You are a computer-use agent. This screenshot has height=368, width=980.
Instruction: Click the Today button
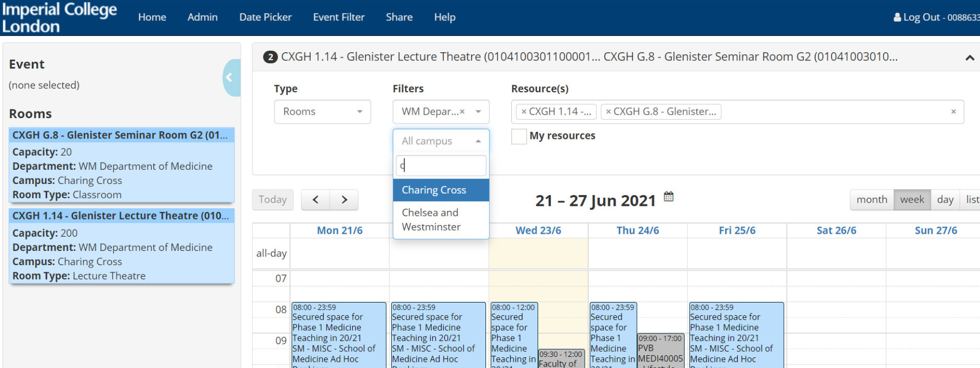tap(273, 200)
